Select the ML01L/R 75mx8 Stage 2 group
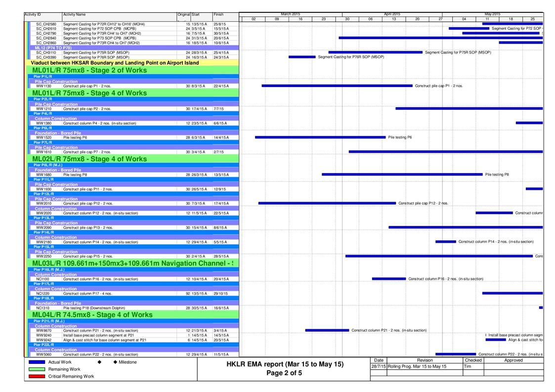This screenshot has height=392, width=555. [133, 70]
